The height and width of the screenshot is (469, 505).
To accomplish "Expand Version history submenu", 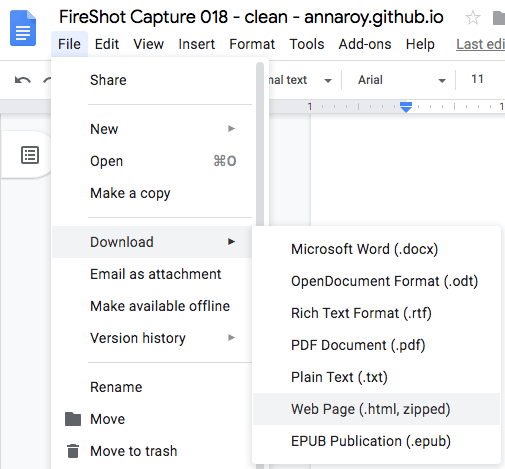I will (152, 338).
